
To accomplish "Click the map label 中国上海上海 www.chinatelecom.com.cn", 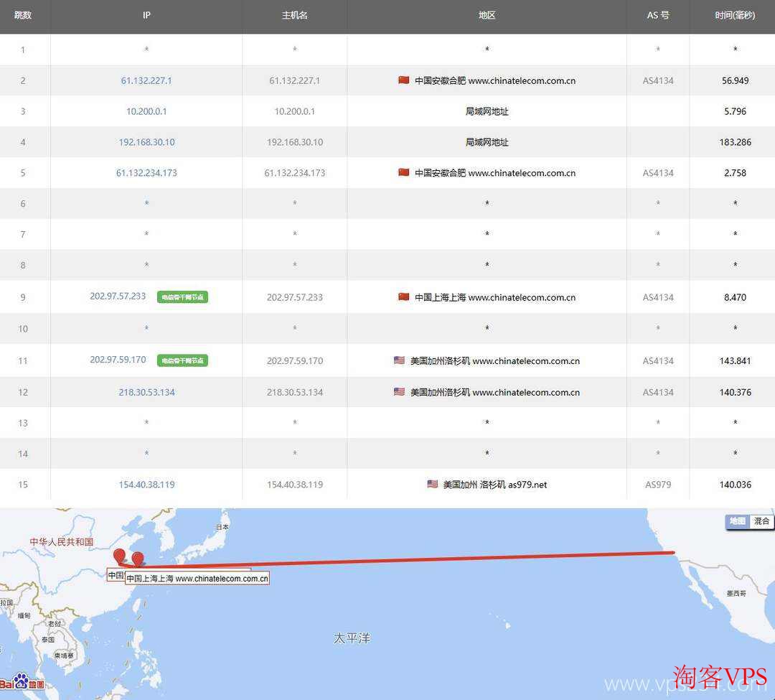I will coord(197,579).
